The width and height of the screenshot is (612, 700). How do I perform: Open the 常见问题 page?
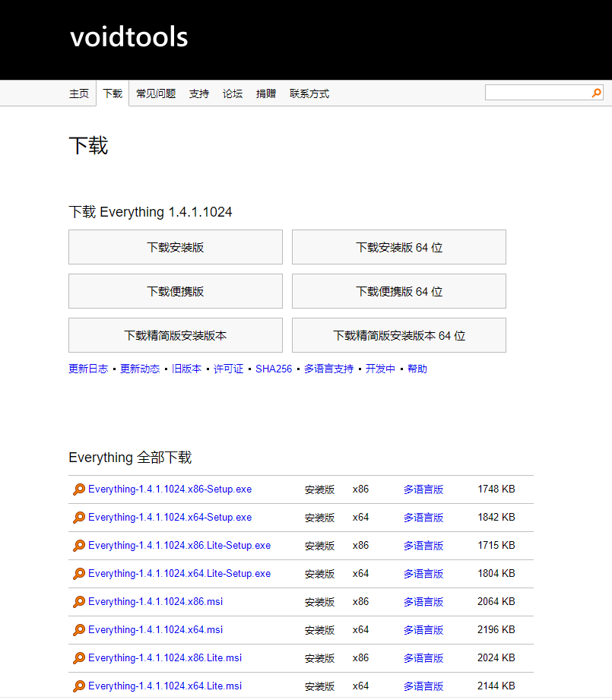coord(156,93)
